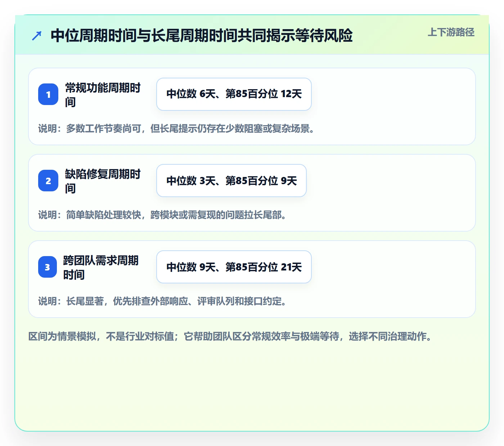Click the main title 中位周期时间与长尾周期时间共同揭示等待风险
504x446 pixels.
tap(202, 36)
